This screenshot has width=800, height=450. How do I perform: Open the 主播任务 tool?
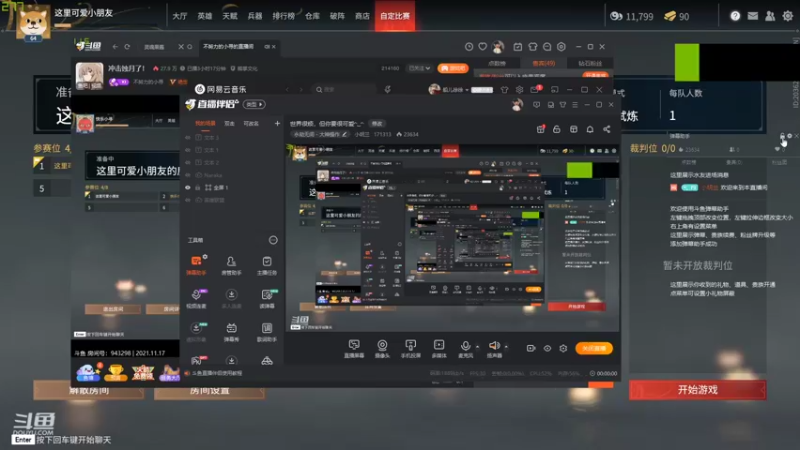click(266, 265)
